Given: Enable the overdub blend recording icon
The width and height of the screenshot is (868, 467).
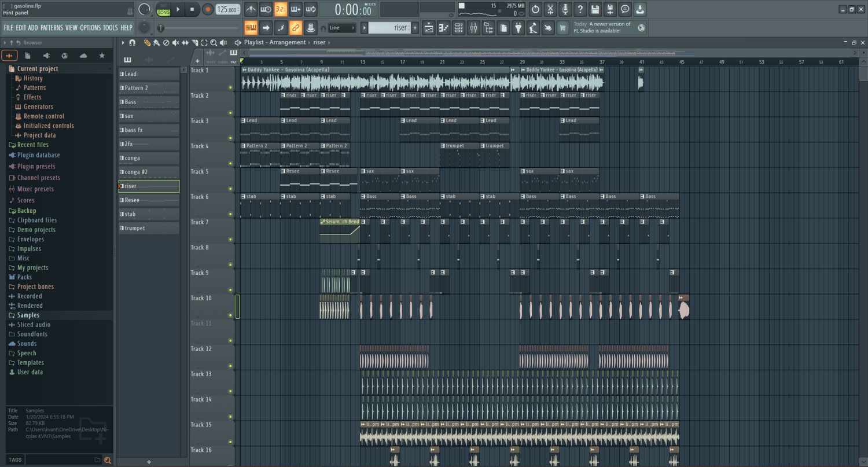Looking at the screenshot, I should 296,9.
